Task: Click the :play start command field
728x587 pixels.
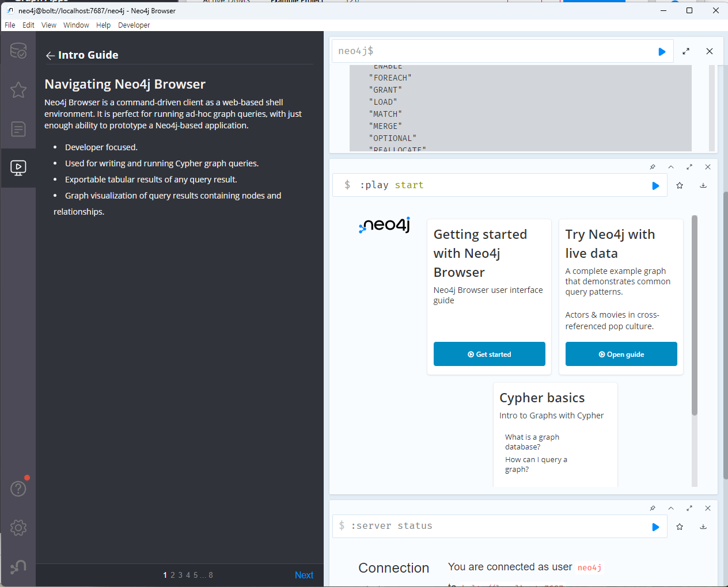Action: pyautogui.click(x=499, y=185)
